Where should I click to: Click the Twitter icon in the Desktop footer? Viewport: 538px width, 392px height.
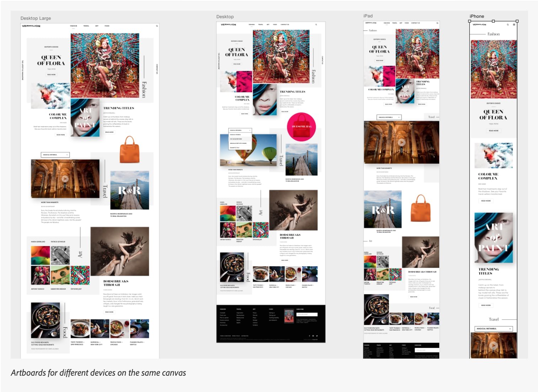point(317,336)
